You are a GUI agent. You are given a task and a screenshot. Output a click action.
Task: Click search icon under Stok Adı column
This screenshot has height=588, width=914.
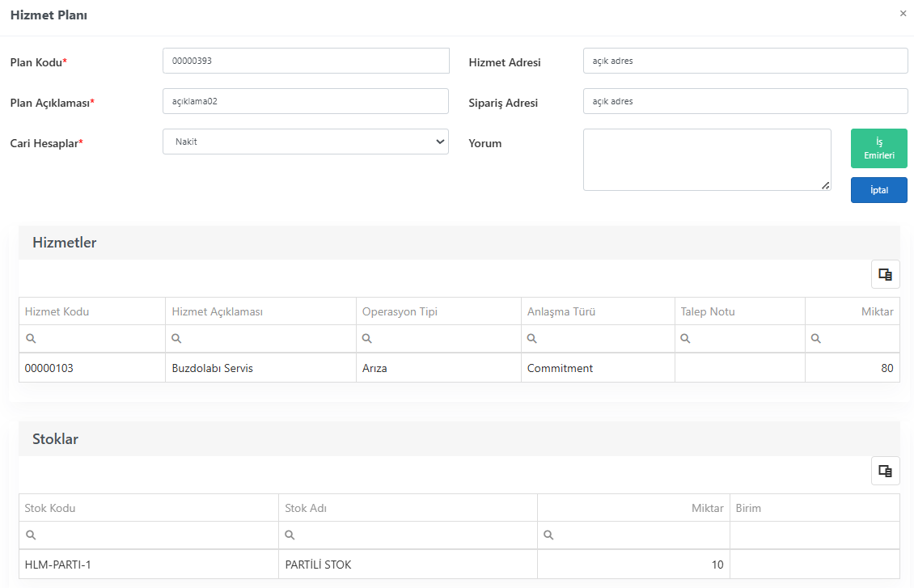pyautogui.click(x=290, y=535)
